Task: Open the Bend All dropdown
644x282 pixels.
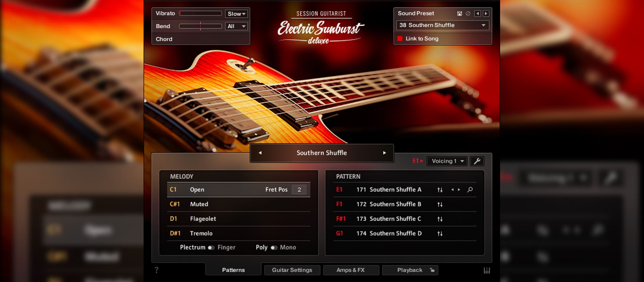Action: (236, 26)
